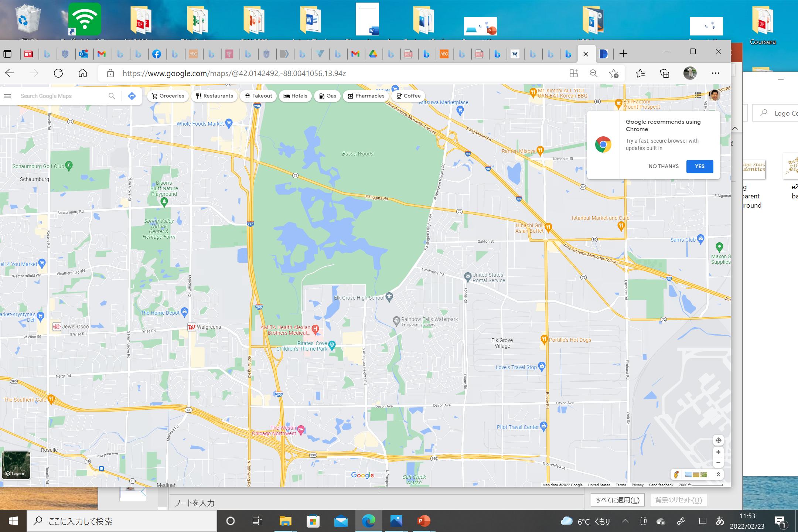This screenshot has width=798, height=532.
Task: Toggle the Coffee filter chip
Action: point(408,96)
